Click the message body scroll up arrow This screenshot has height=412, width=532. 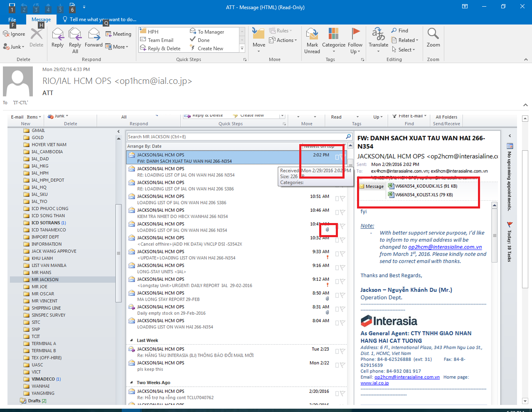coord(525,118)
